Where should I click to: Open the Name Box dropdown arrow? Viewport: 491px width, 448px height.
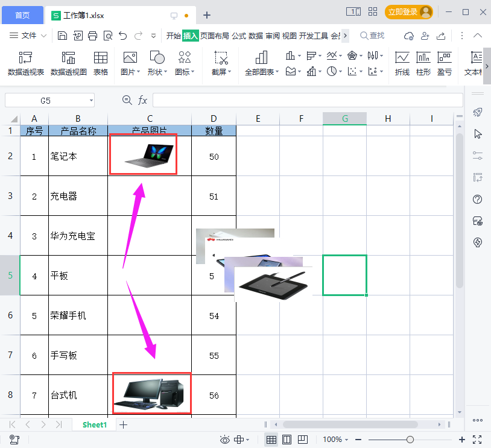(x=91, y=101)
